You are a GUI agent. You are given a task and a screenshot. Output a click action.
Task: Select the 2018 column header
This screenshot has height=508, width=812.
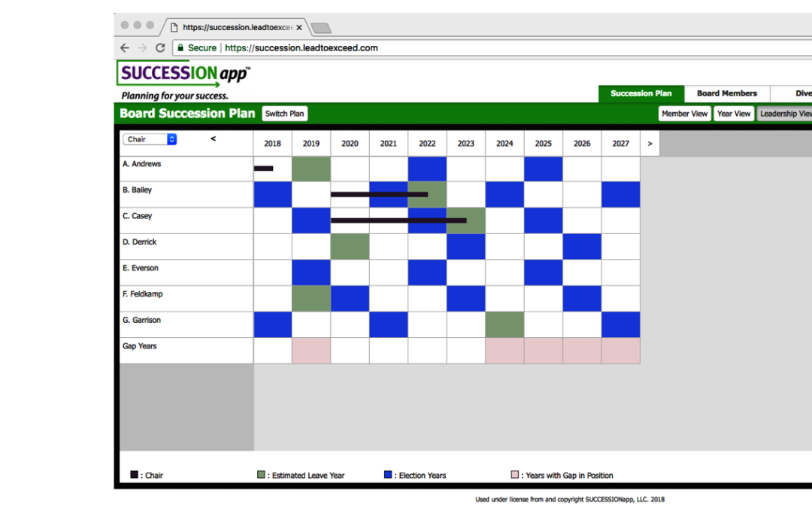click(272, 144)
